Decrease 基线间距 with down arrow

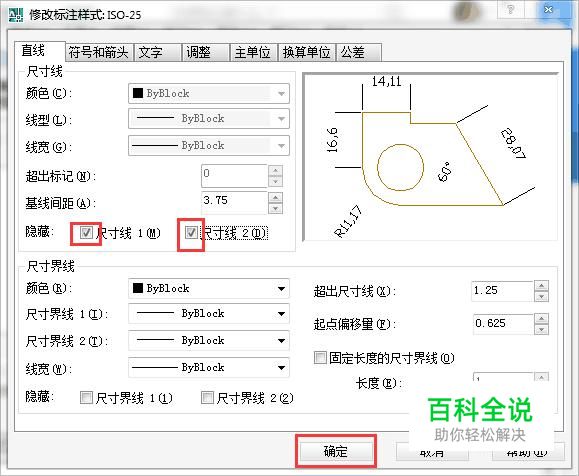point(275,209)
